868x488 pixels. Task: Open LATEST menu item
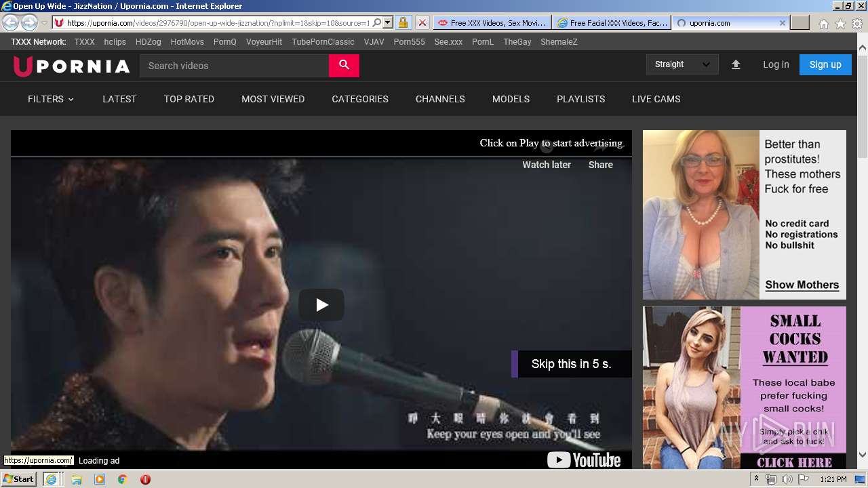click(x=119, y=99)
